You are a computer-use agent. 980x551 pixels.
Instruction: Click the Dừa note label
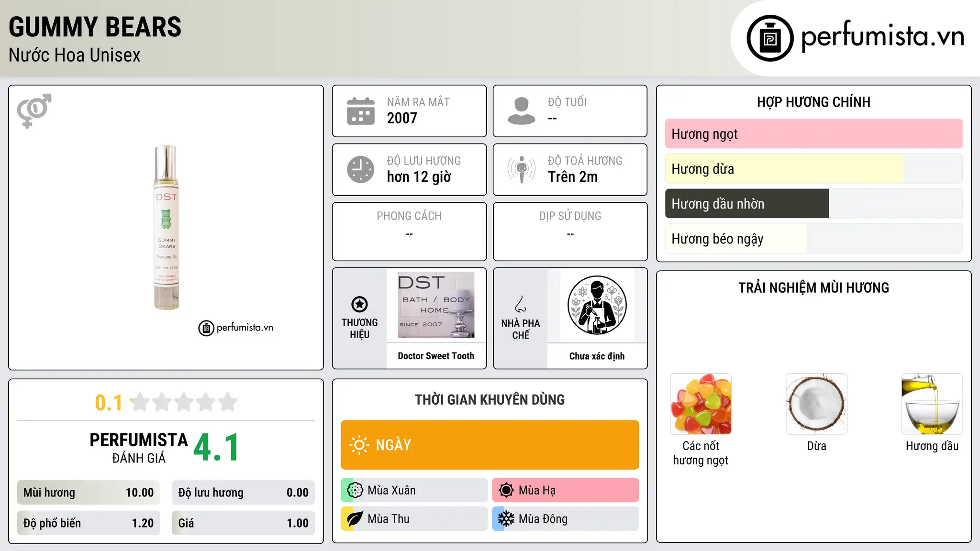point(816,446)
